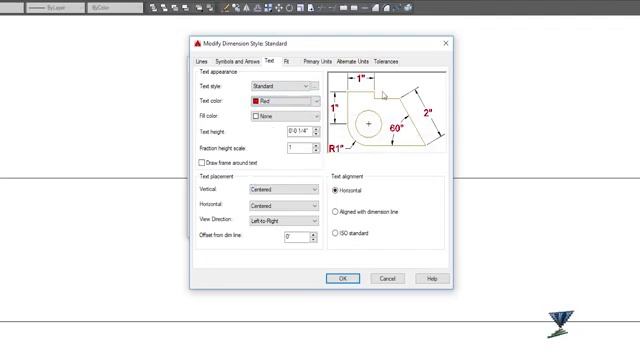The width and height of the screenshot is (640, 360).
Task: Select the Trim tool
Action: click(321, 8)
